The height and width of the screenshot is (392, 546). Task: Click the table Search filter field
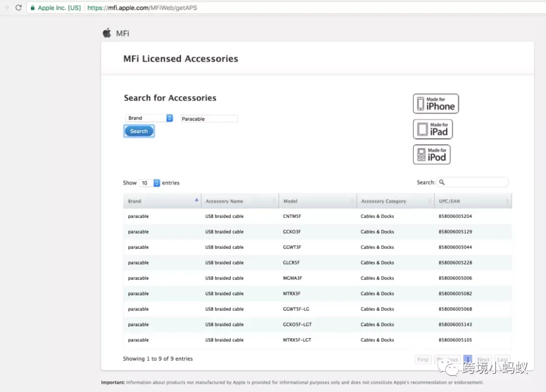pos(473,182)
